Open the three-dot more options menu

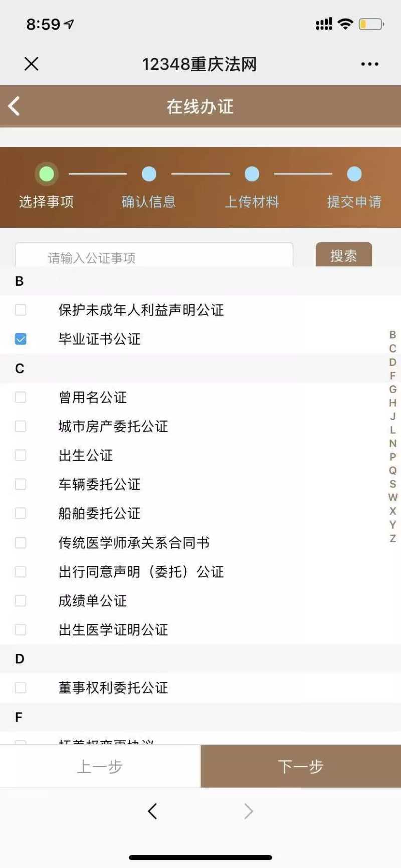tap(370, 64)
